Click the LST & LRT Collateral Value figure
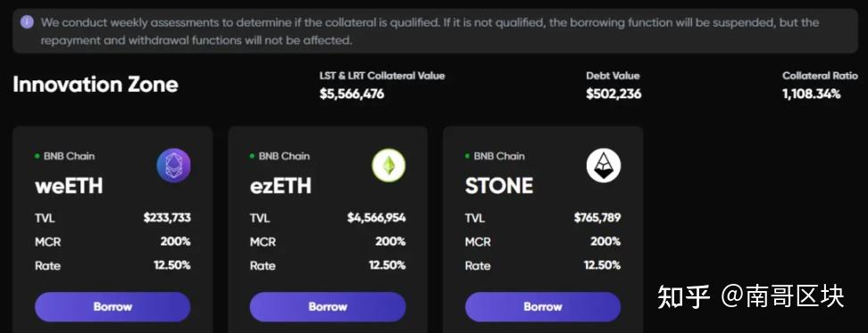The height and width of the screenshot is (333, 868). (x=352, y=94)
